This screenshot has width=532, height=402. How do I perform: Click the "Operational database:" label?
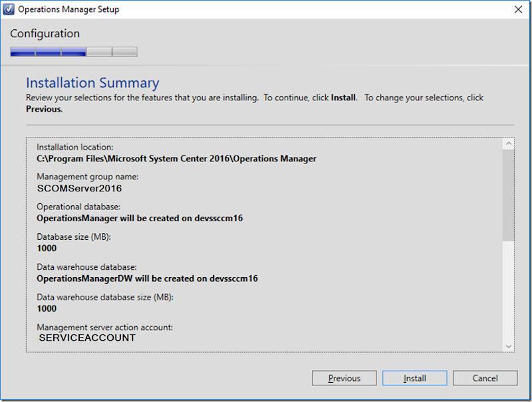click(x=78, y=207)
